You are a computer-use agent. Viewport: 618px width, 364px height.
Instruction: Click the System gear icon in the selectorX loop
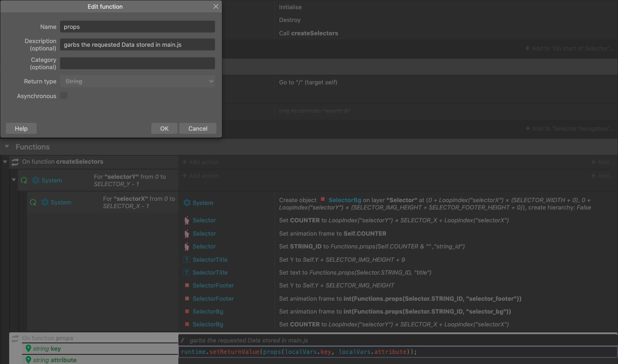45,203
